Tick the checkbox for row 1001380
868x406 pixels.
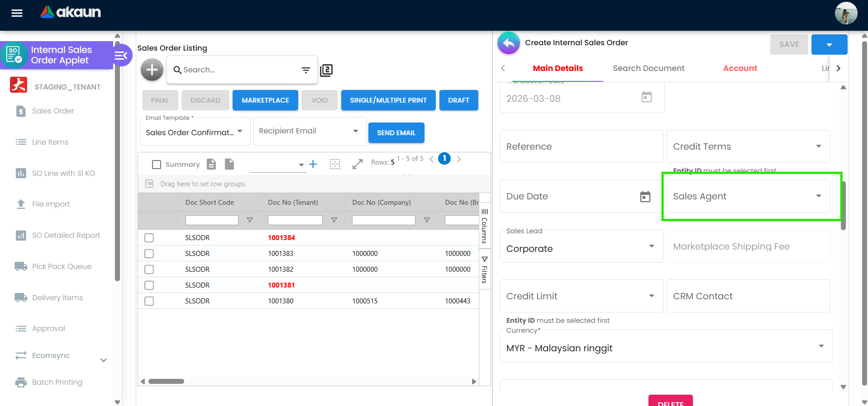[149, 301]
